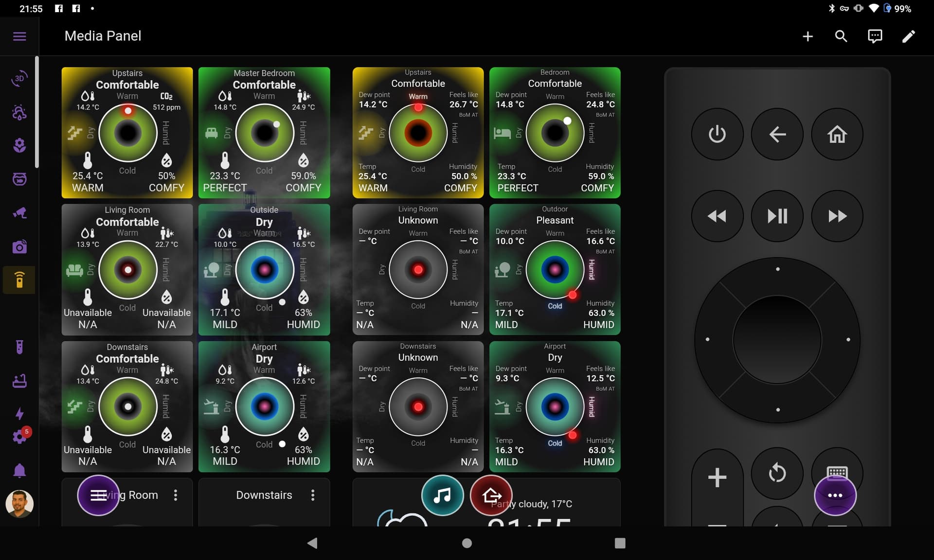This screenshot has height=560, width=934.
Task: Open the camera sidebar item
Action: 19,247
